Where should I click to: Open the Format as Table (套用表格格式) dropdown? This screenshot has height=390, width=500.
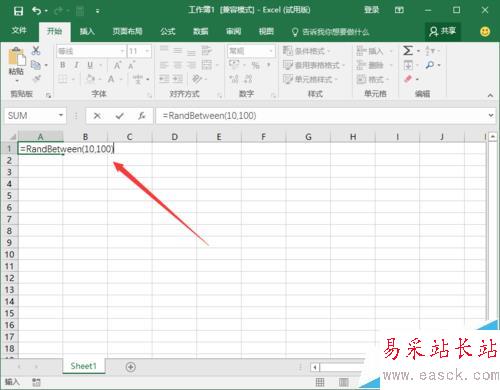coord(313,65)
